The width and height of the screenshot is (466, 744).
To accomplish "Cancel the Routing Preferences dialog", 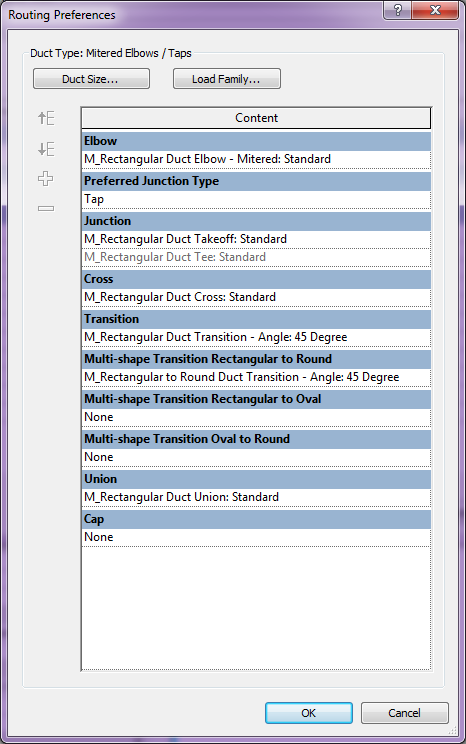I will pos(404,713).
